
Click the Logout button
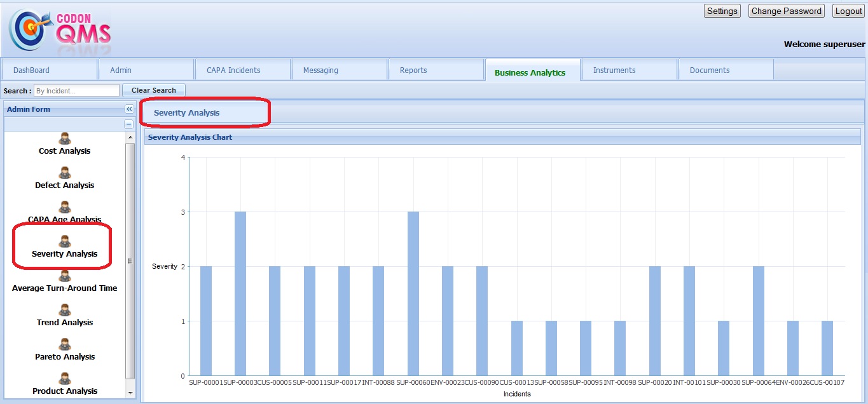[848, 11]
